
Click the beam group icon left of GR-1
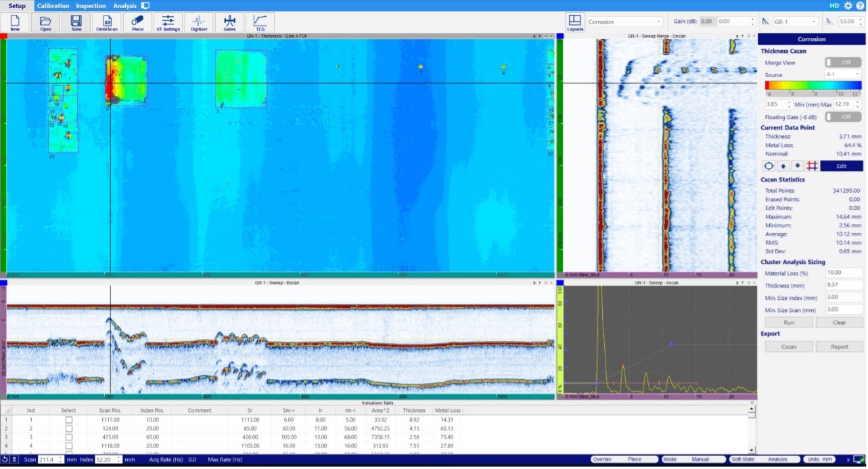point(766,22)
